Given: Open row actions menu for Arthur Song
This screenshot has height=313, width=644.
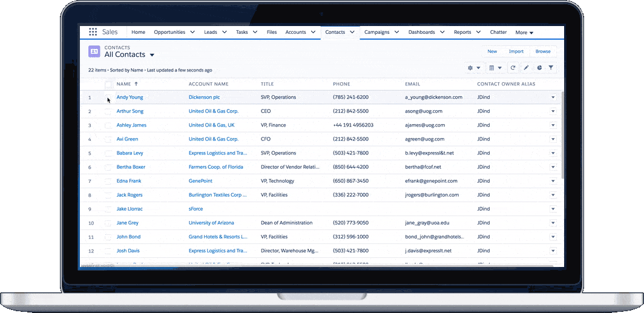Looking at the screenshot, I should pos(553,111).
